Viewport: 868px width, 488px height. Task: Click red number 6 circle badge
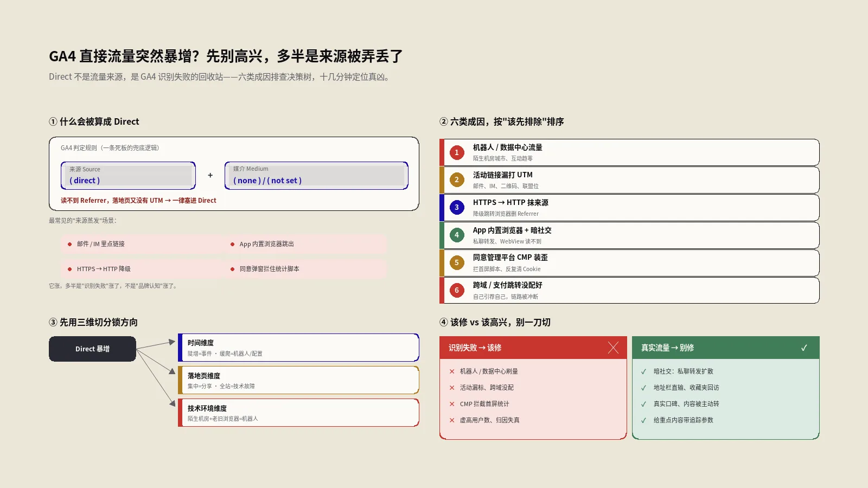pos(457,291)
